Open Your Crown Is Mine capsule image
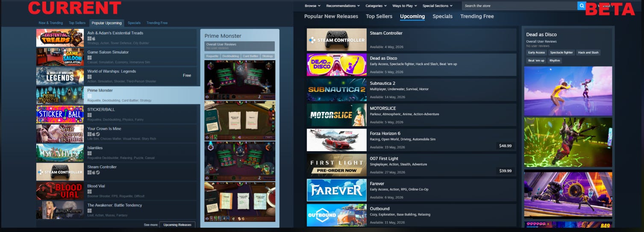Screen dimensions: 644x232 (x=60, y=133)
